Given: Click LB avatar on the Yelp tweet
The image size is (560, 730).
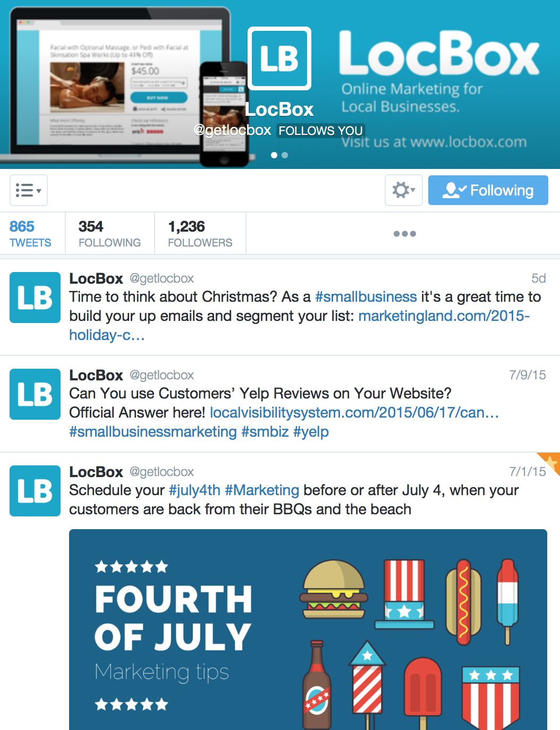Looking at the screenshot, I should click(35, 394).
